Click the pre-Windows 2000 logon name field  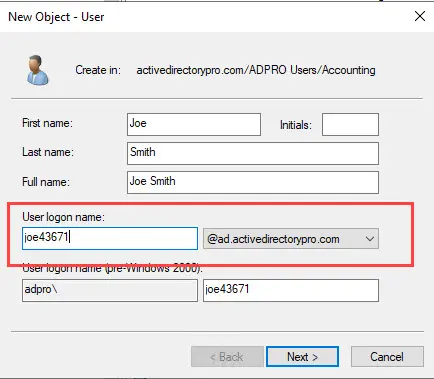(x=291, y=290)
